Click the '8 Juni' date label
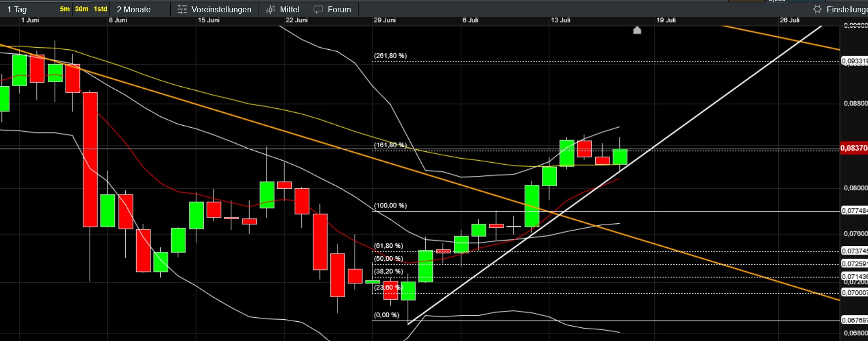This screenshot has height=341, width=868. click(x=118, y=20)
